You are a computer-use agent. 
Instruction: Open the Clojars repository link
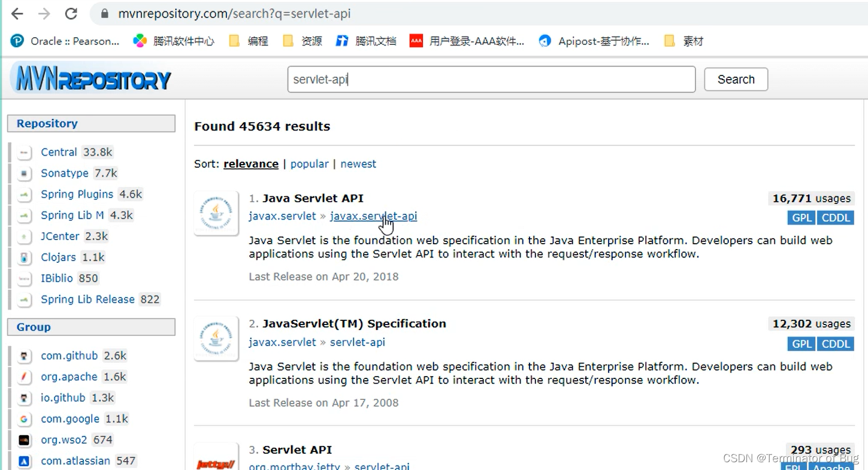(58, 257)
